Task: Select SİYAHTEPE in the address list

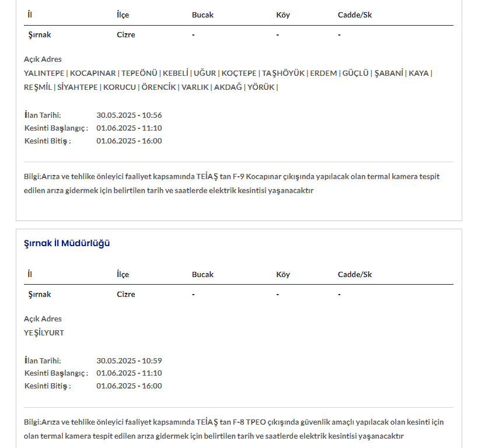Action: (x=78, y=87)
